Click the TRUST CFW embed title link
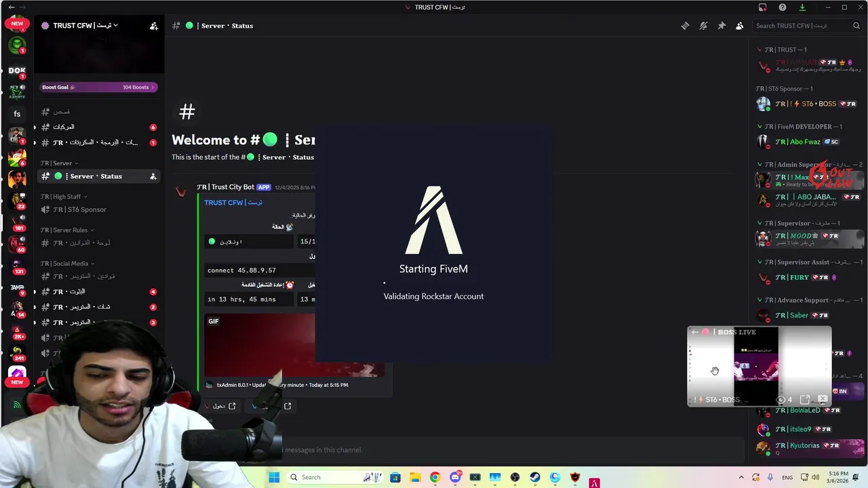The width and height of the screenshot is (868, 488). 233,203
